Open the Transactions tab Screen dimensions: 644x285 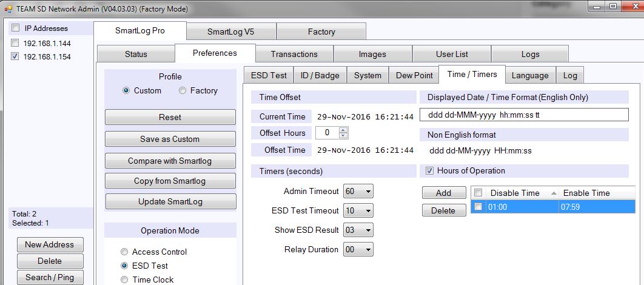(x=294, y=54)
